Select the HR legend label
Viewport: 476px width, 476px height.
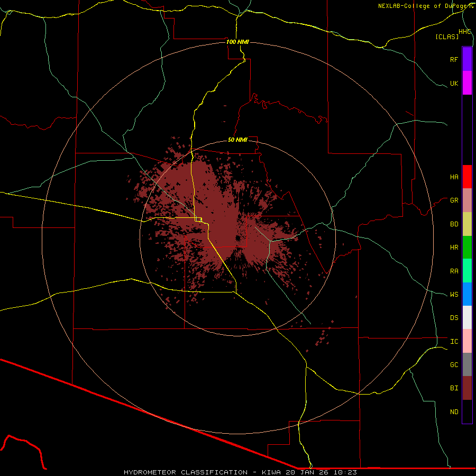(x=454, y=248)
